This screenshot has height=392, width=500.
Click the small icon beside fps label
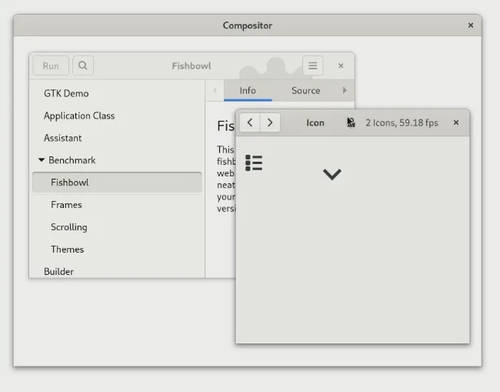click(351, 122)
